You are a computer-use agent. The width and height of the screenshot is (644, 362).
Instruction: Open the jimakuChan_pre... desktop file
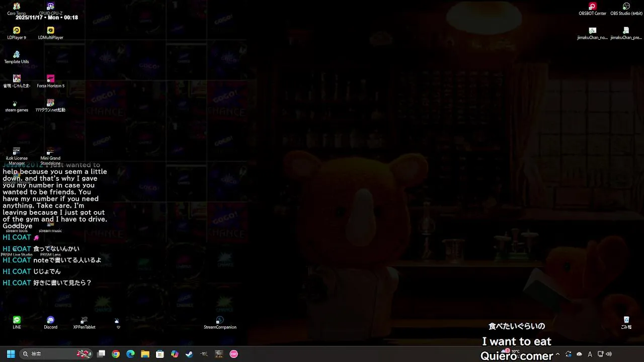pyautogui.click(x=626, y=33)
